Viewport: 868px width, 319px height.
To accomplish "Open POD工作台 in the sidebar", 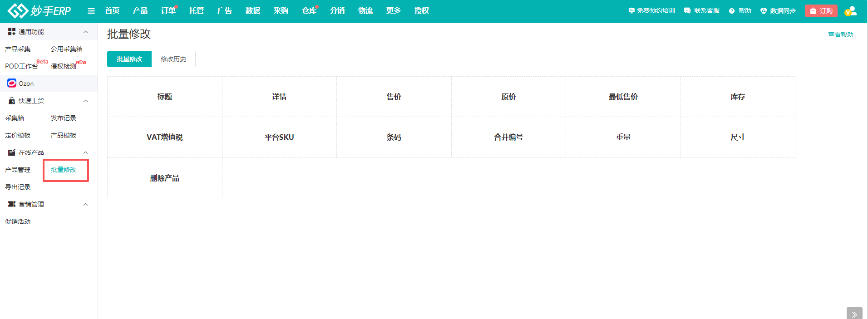I will tap(21, 66).
